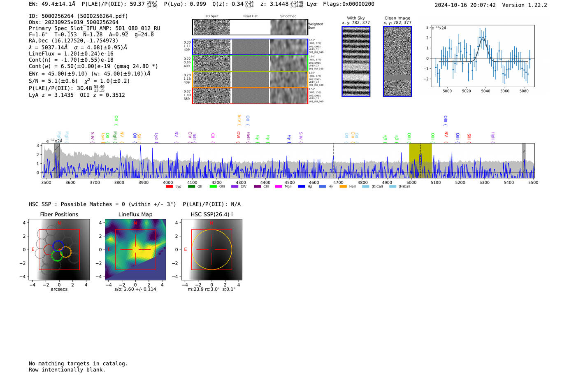Click the Cont(w) gmag 24.80 line
576x392 pixels.
coord(93,66)
